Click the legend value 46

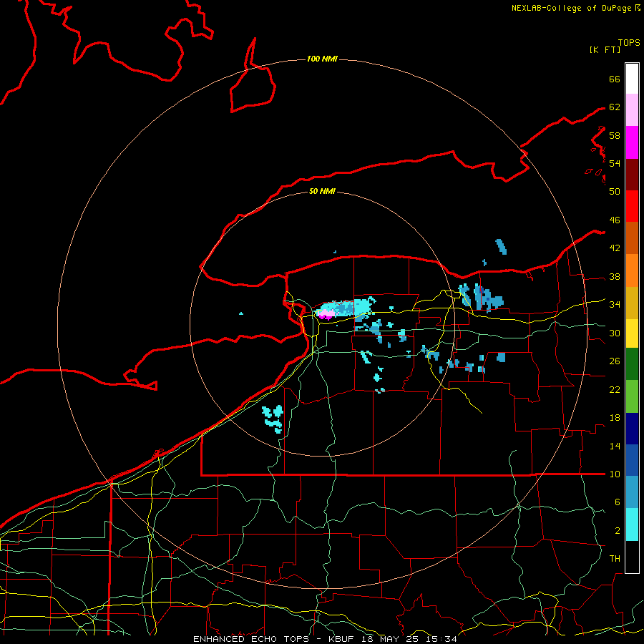[615, 220]
